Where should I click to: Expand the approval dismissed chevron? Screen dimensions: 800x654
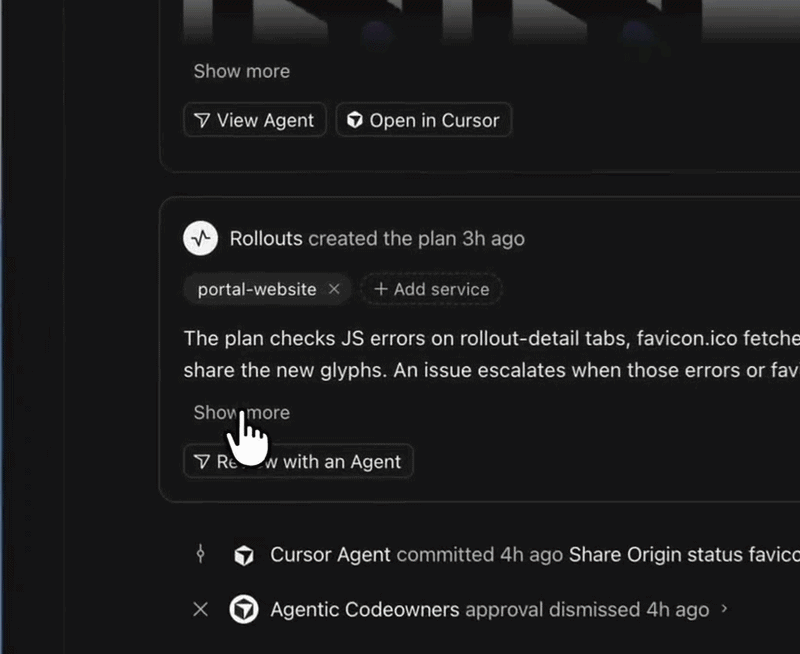[x=724, y=609]
